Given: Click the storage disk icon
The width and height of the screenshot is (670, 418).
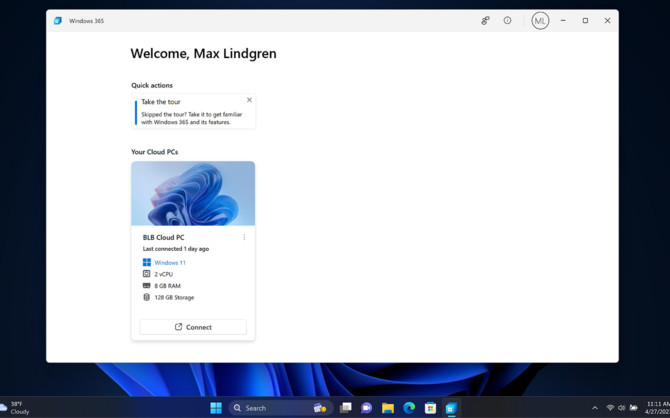Looking at the screenshot, I should coord(147,297).
